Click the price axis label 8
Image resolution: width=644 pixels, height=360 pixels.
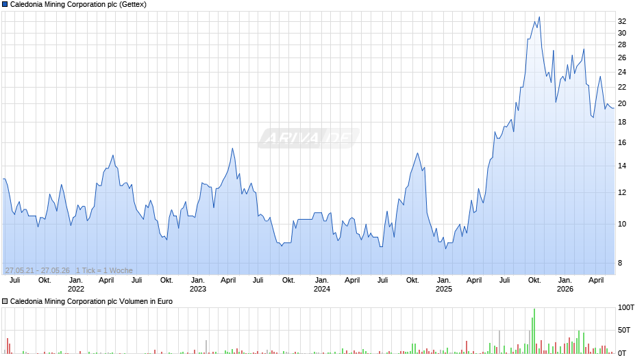[x=620, y=263]
